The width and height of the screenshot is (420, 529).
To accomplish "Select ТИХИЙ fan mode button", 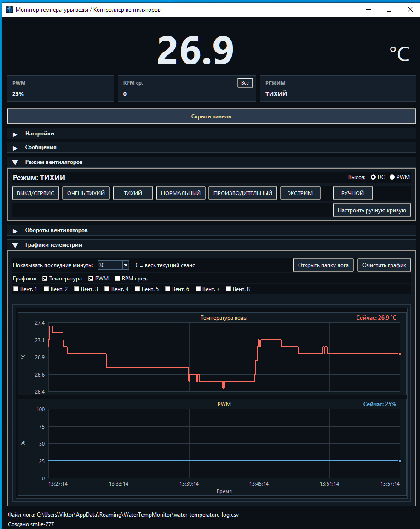I will point(133,193).
